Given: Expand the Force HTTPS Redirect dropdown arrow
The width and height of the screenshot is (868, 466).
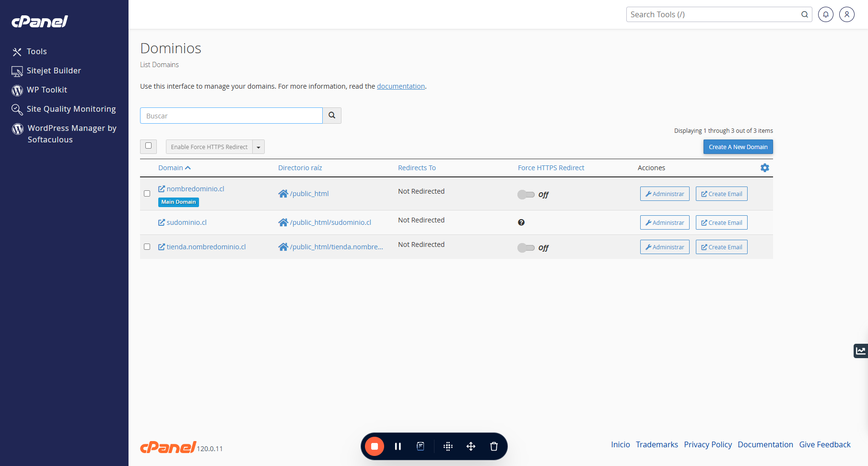Looking at the screenshot, I should 258,147.
